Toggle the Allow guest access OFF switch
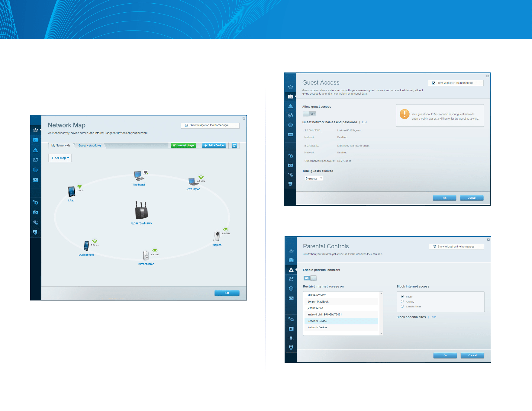The image size is (532, 411). (309, 114)
